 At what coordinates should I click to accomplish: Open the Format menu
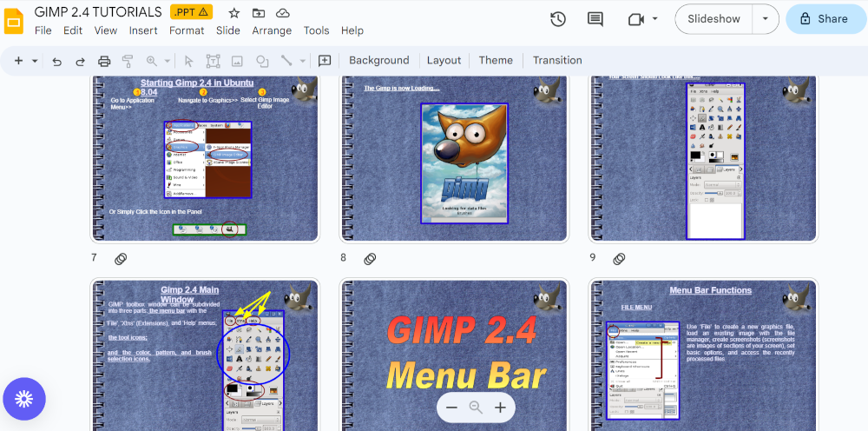[x=187, y=30]
